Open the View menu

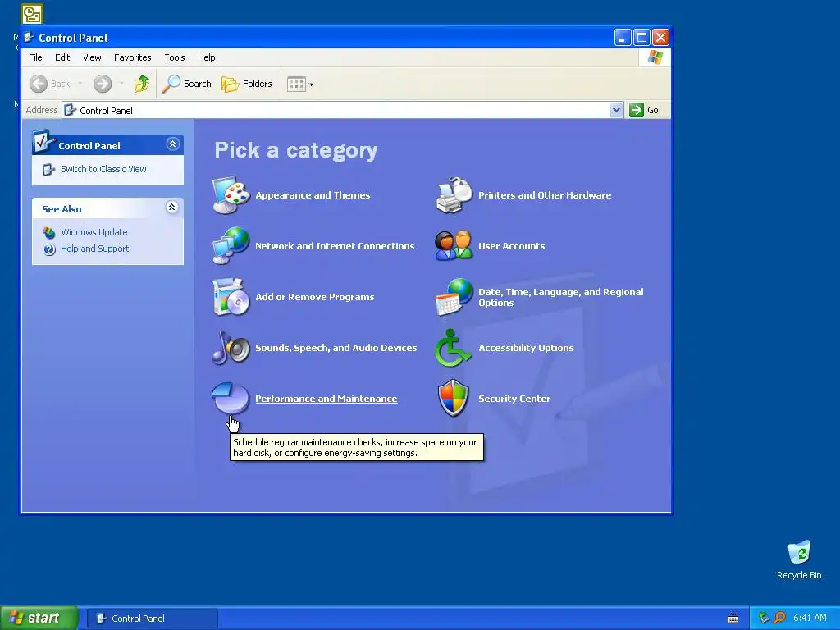point(92,57)
